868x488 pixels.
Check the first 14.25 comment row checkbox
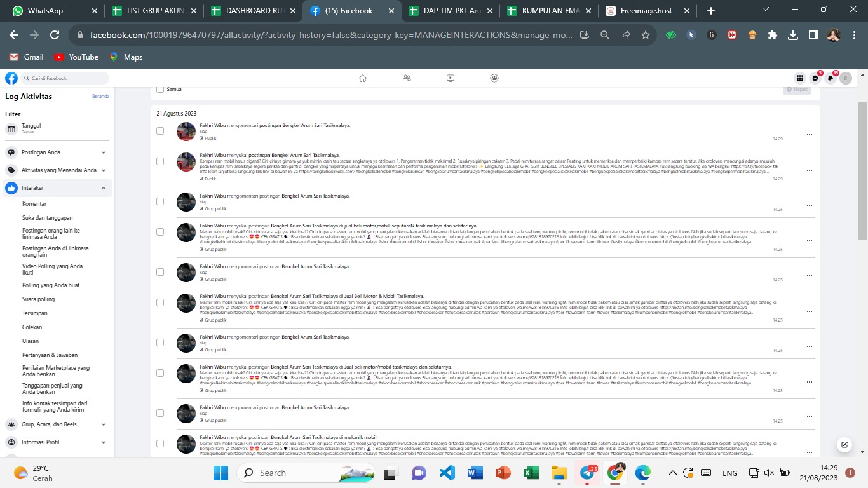point(160,201)
